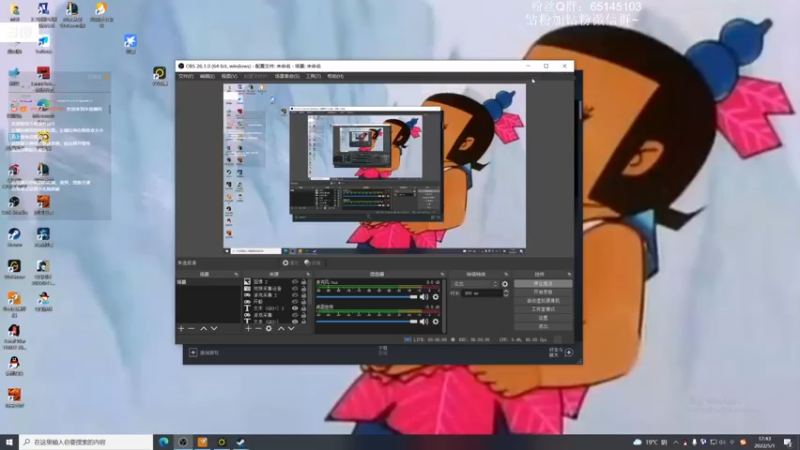800x450 pixels.
Task: Add a new source with the plus icon
Action: pos(248,329)
